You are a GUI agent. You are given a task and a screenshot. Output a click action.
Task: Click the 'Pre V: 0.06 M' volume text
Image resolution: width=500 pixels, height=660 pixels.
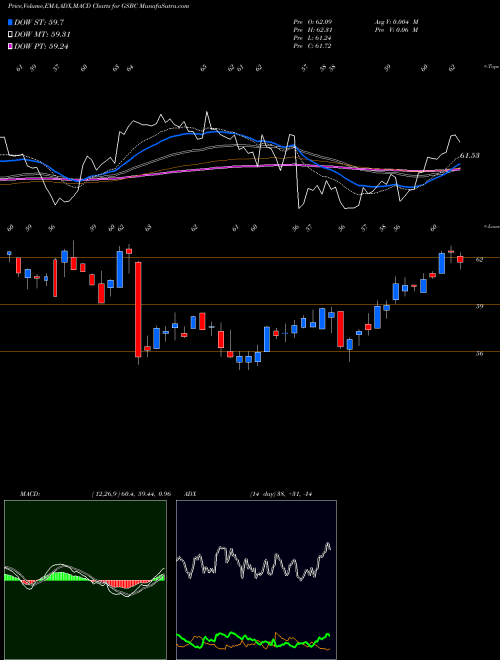(396, 30)
